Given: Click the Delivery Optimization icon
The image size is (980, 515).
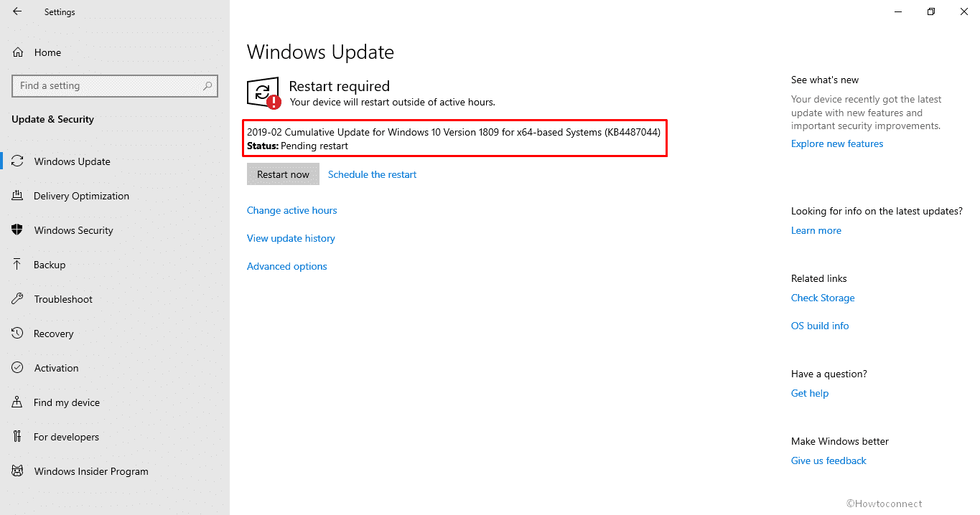Looking at the screenshot, I should pyautogui.click(x=18, y=196).
